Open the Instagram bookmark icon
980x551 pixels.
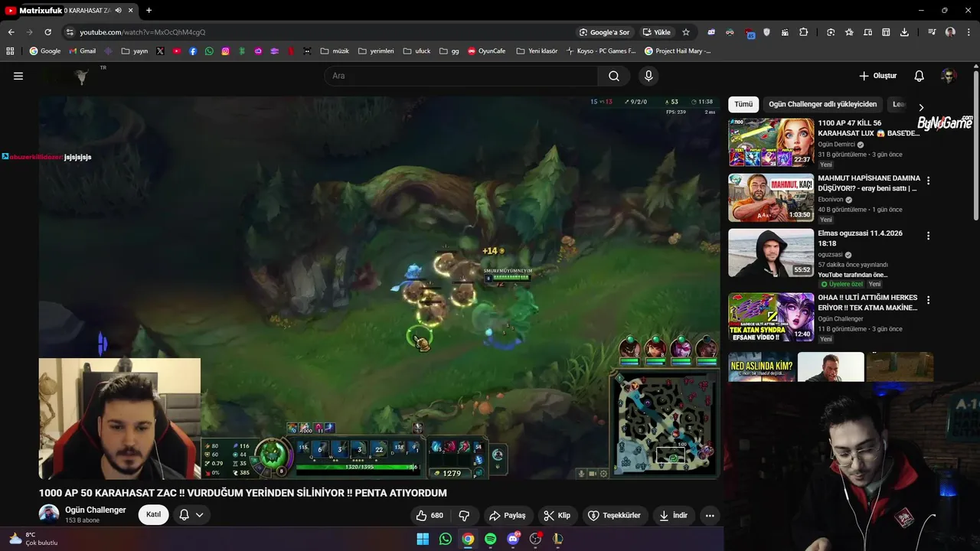[225, 51]
